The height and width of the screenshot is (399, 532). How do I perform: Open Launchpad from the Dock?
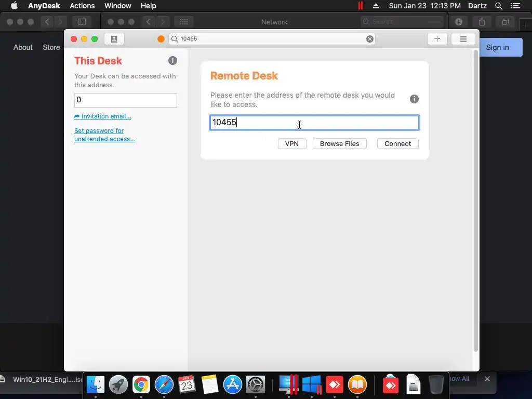click(118, 385)
